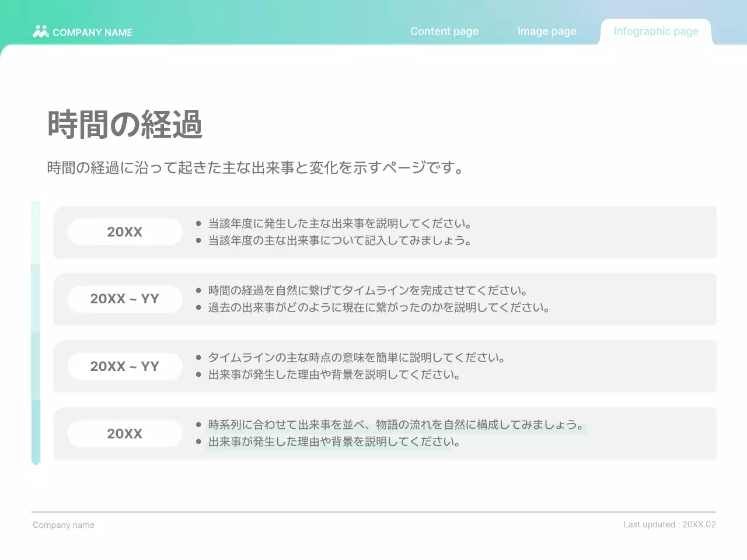Click the COMPANY NAME header label
Image resolution: width=747 pixels, height=560 pixels.
[x=92, y=33]
